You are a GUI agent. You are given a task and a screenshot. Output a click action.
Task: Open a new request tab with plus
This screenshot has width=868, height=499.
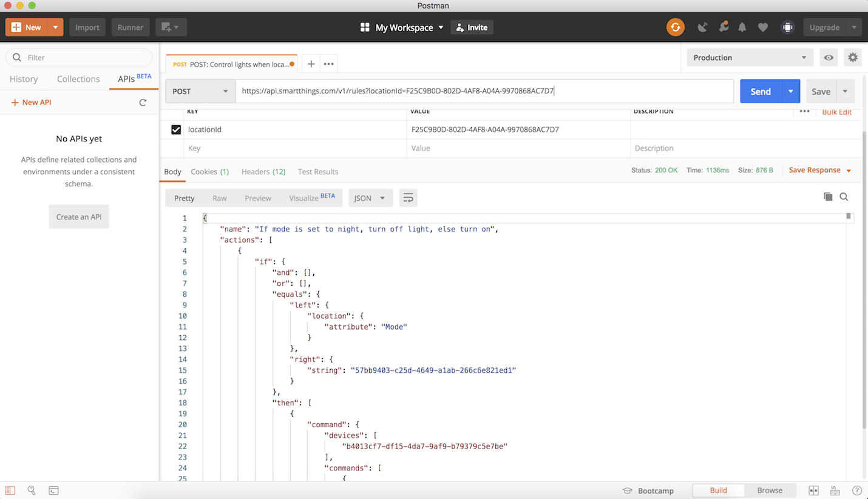pyautogui.click(x=311, y=64)
